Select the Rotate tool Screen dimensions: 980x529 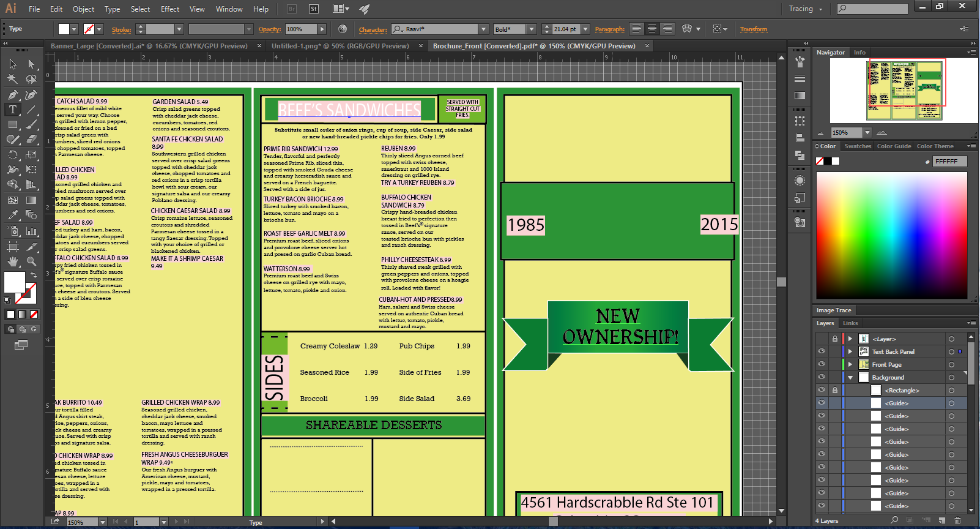point(12,155)
